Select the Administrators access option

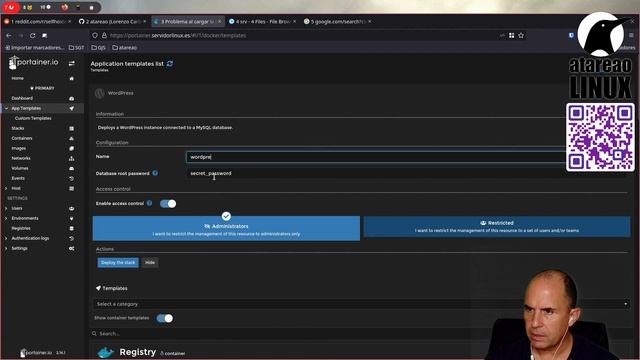coord(226,229)
